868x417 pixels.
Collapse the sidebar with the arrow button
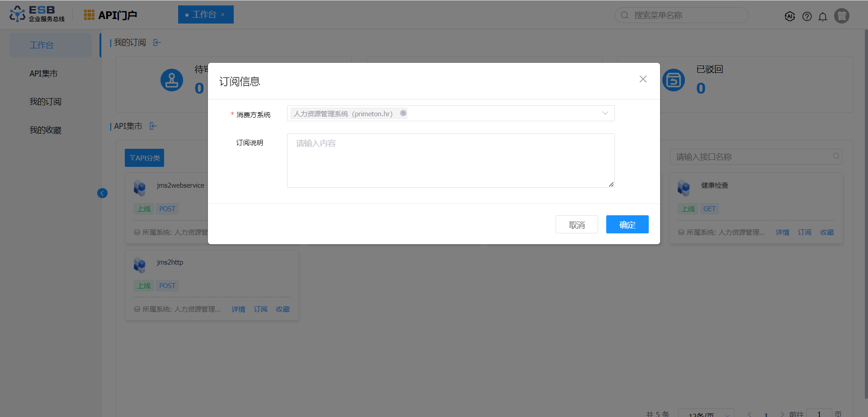(103, 194)
